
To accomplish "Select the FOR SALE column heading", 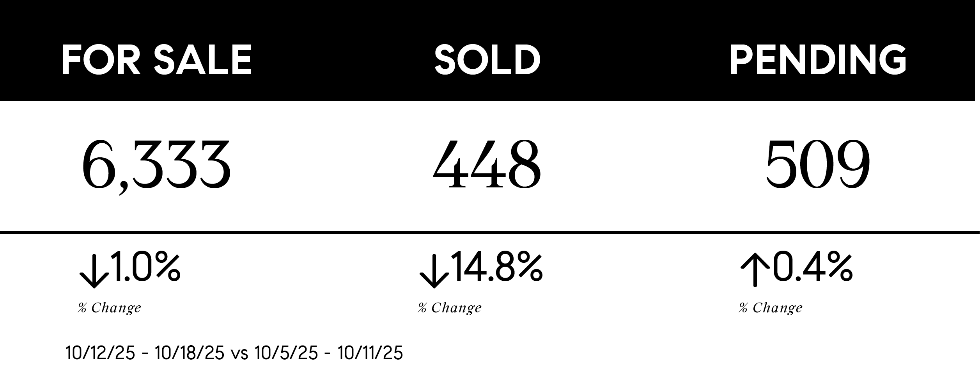I will pyautogui.click(x=157, y=60).
